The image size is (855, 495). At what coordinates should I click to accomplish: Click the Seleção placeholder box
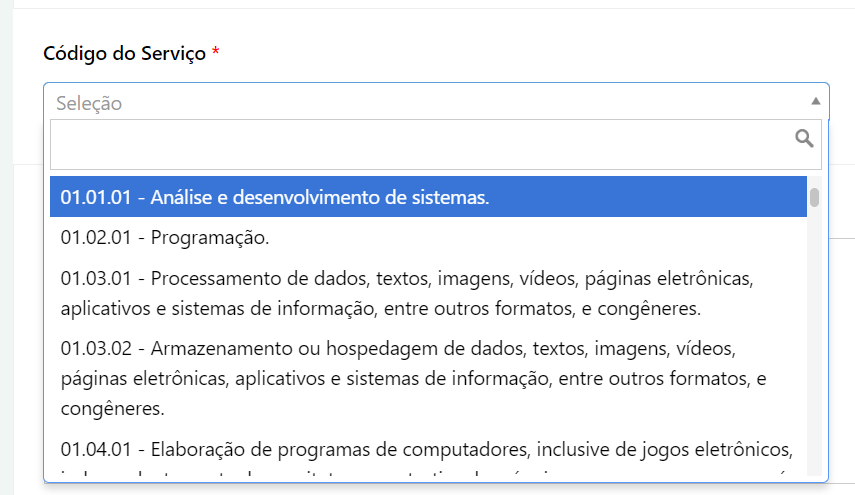[x=436, y=102]
